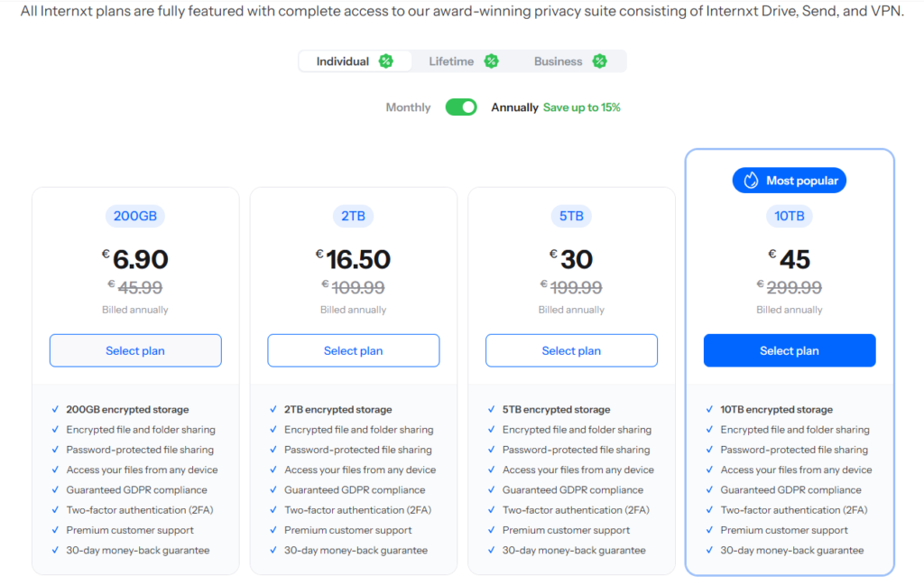Select plan for the 5TB tier
This screenshot has width=924, height=586.
point(571,350)
